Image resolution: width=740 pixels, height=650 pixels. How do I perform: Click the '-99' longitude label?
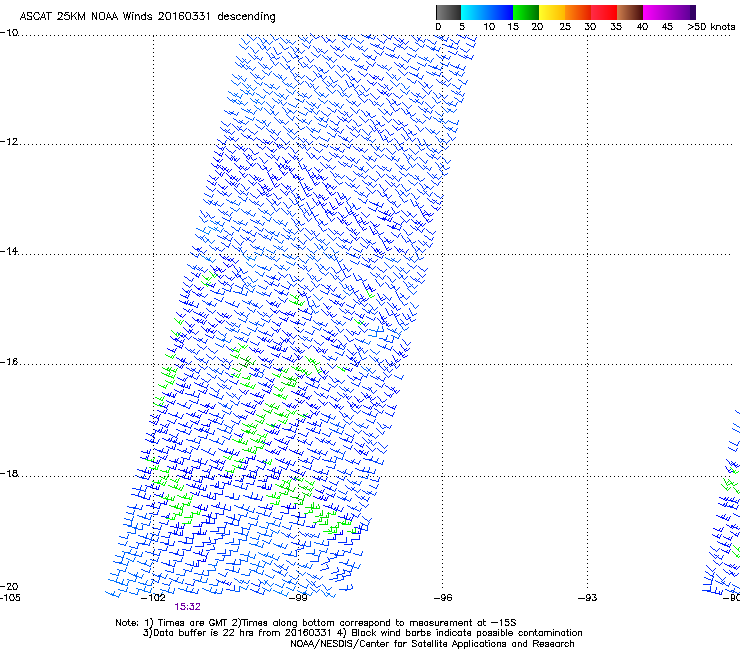pos(298,598)
